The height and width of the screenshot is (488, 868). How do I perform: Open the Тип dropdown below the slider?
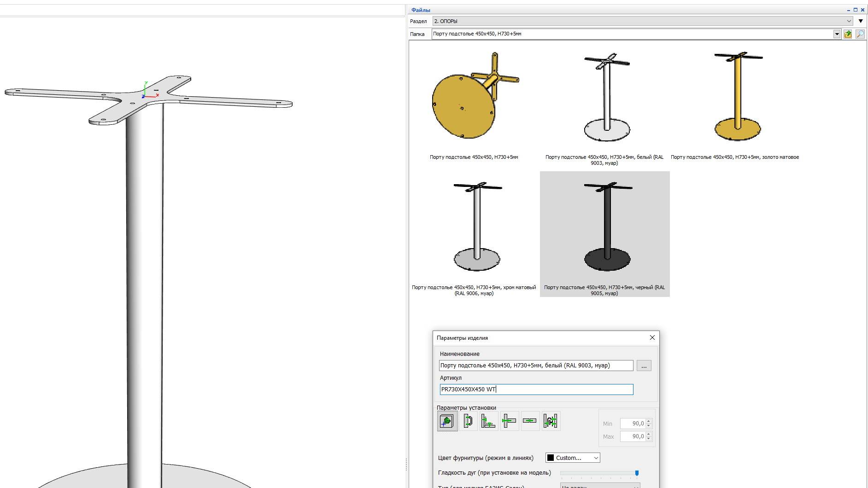600,486
